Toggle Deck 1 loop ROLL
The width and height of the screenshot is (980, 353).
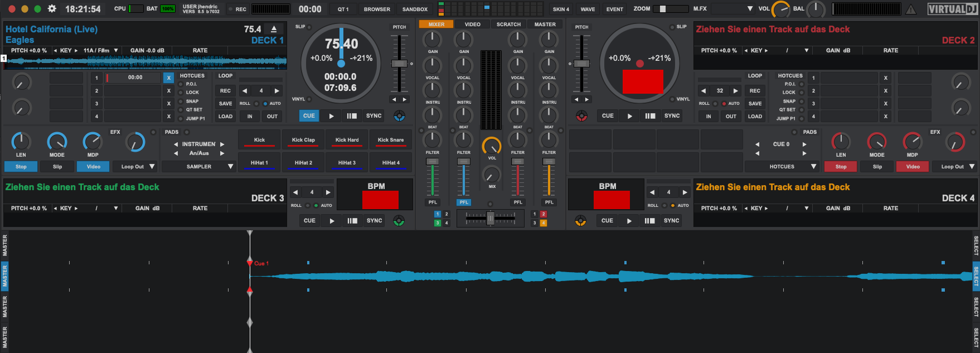256,104
